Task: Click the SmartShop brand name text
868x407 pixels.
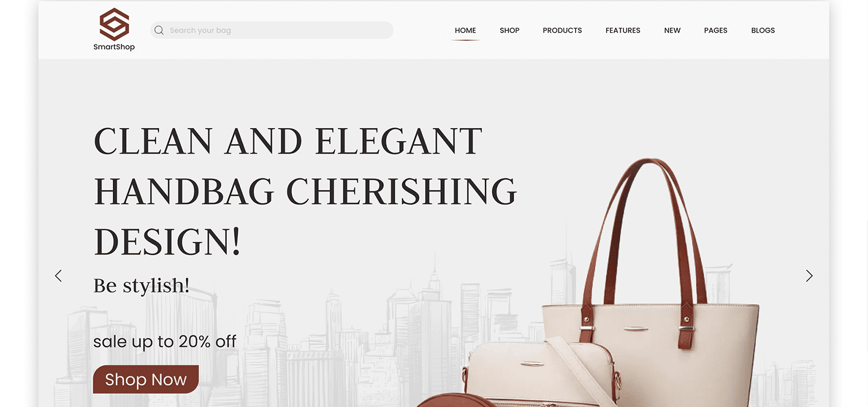Action: tap(114, 47)
